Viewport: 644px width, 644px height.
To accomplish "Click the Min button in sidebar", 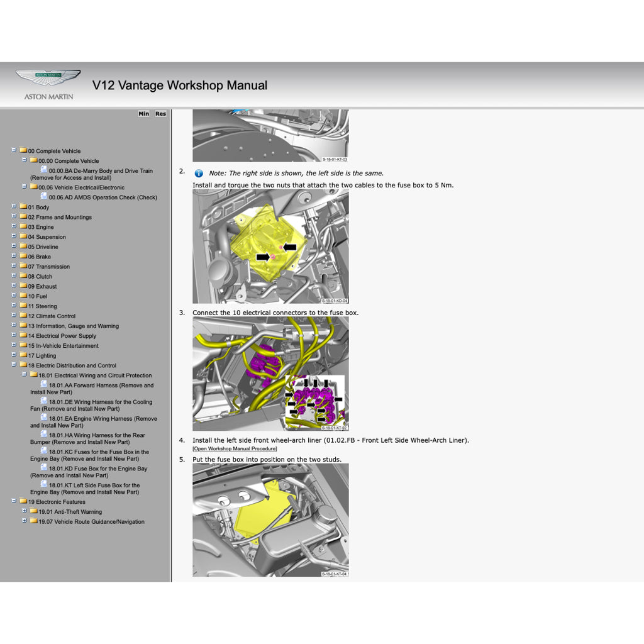I will pos(144,114).
